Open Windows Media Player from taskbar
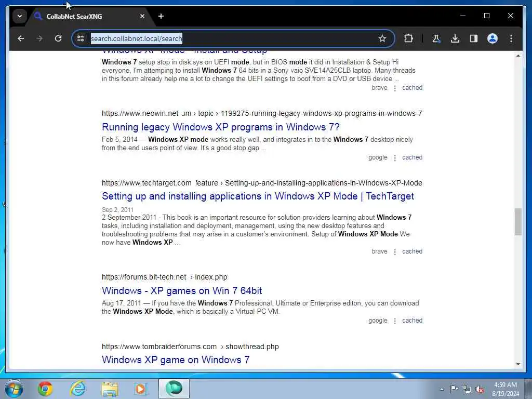The width and height of the screenshot is (532, 399). (140, 389)
